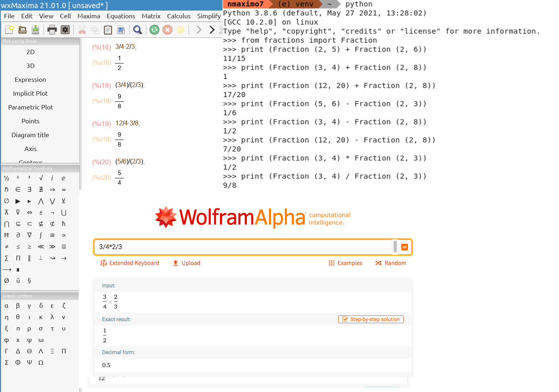Paste from clipboard using the toolbar icon
This screenshot has width=559, height=392.
click(x=108, y=30)
